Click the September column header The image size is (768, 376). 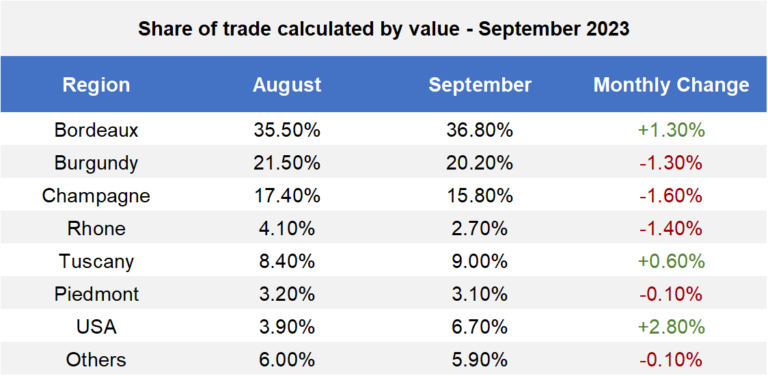point(480,85)
